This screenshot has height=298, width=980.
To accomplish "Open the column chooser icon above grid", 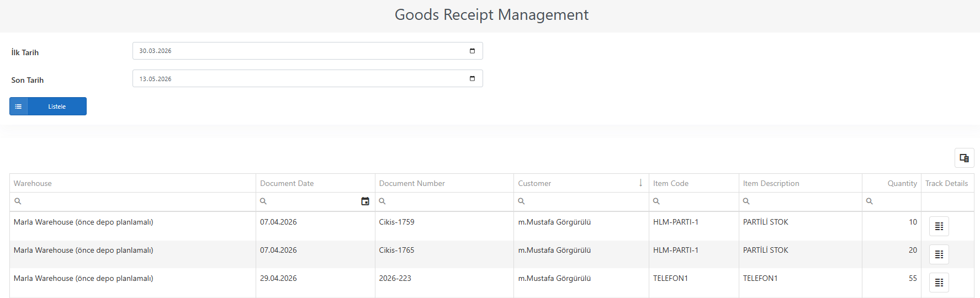I will (964, 158).
